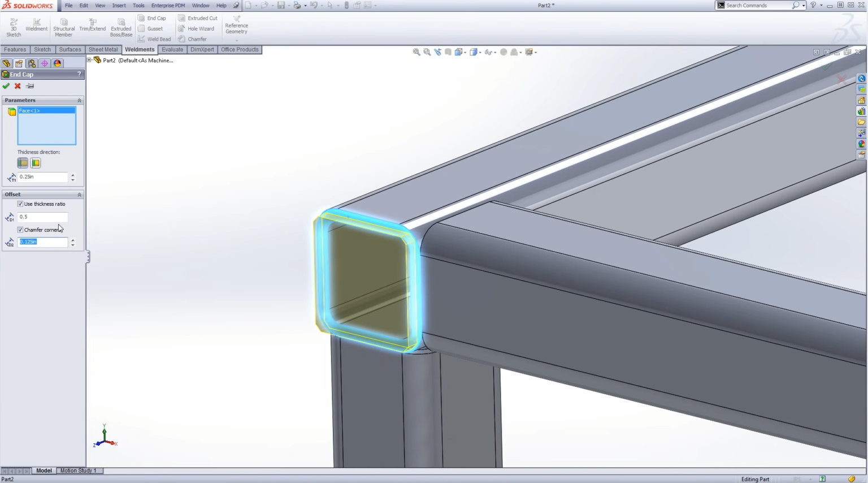Image resolution: width=868 pixels, height=483 pixels.
Task: Accept the End Cap with green checkmark
Action: coord(6,86)
